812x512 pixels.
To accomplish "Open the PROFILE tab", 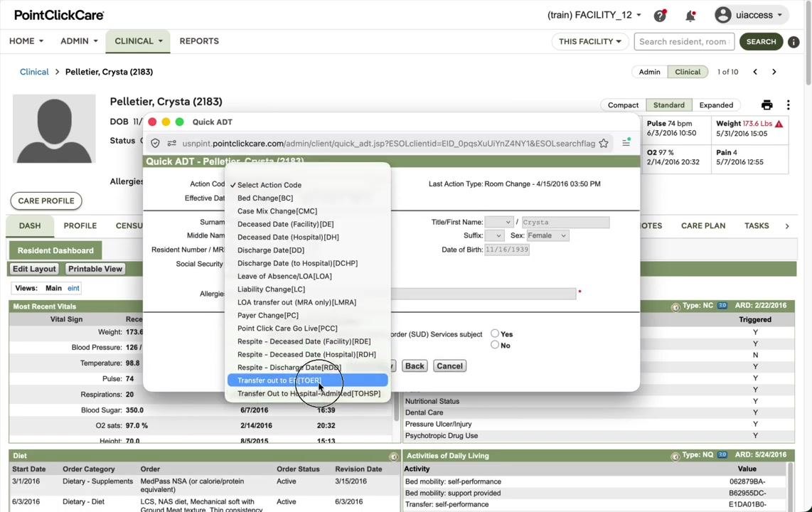I will pyautogui.click(x=80, y=225).
